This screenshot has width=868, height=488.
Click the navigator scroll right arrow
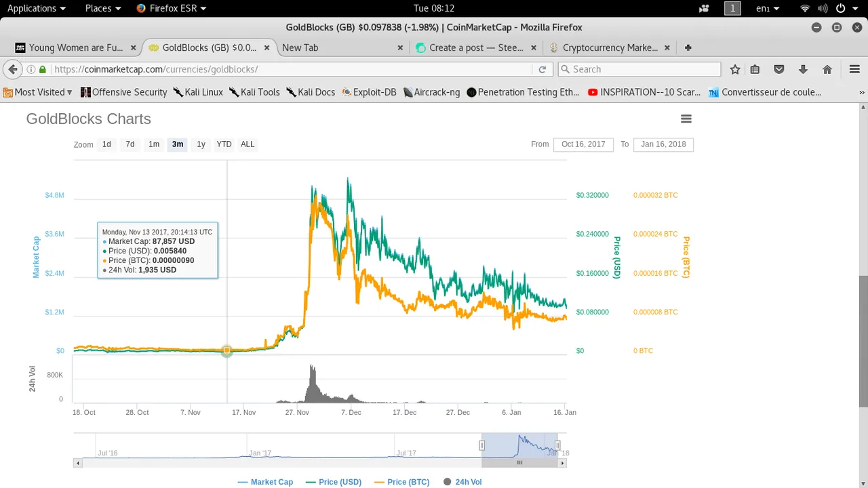point(562,463)
